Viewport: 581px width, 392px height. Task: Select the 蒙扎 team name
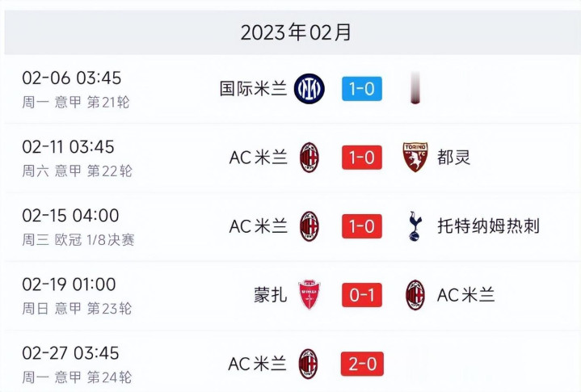[270, 295]
